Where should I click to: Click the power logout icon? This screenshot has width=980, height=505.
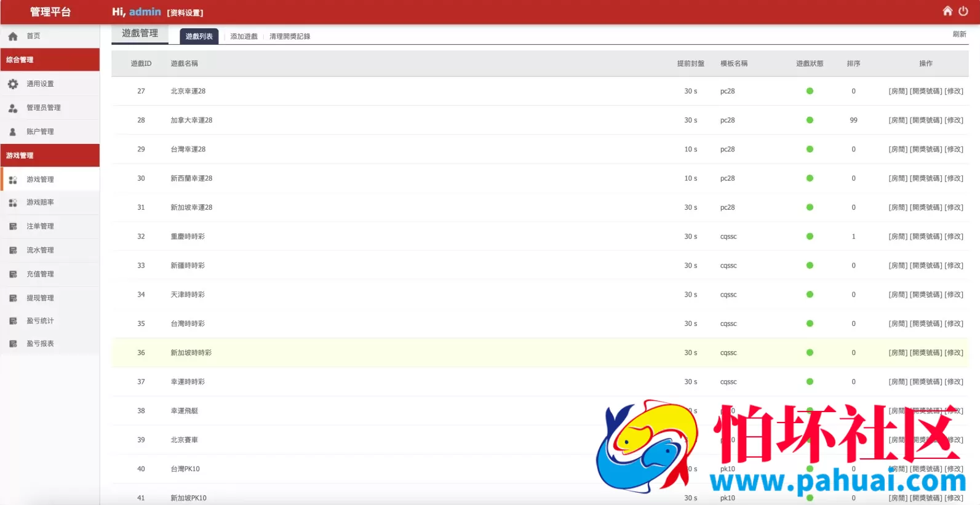(963, 11)
